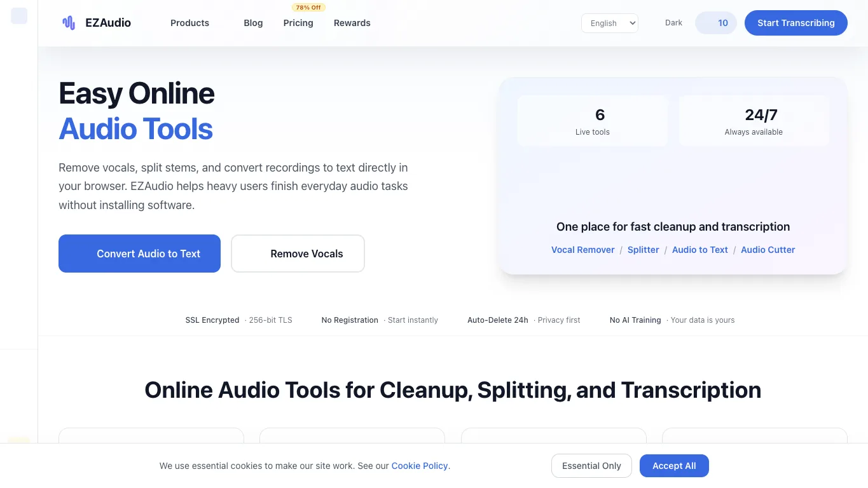Open the Vocal Remover link
Viewport: 868px width, 488px height.
point(582,250)
